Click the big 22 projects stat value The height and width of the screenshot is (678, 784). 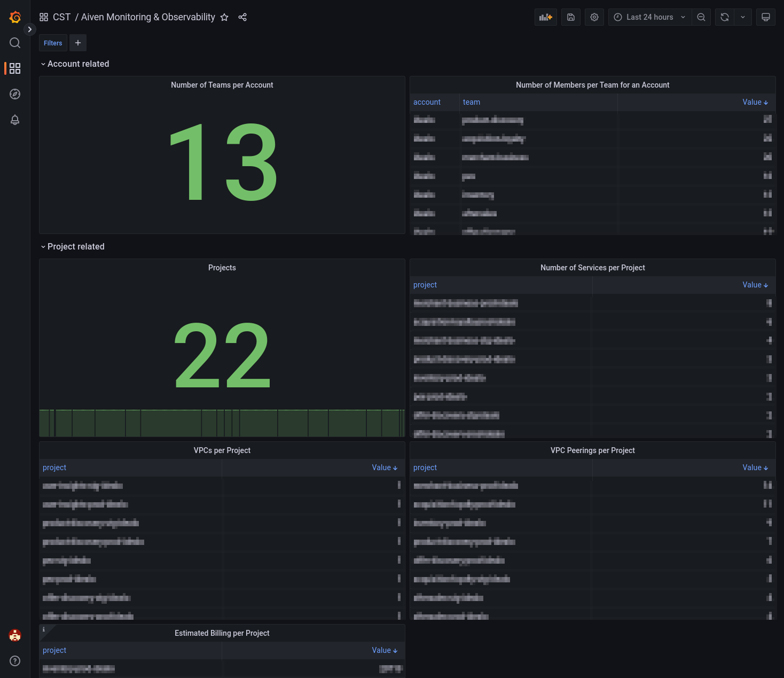coord(222,355)
